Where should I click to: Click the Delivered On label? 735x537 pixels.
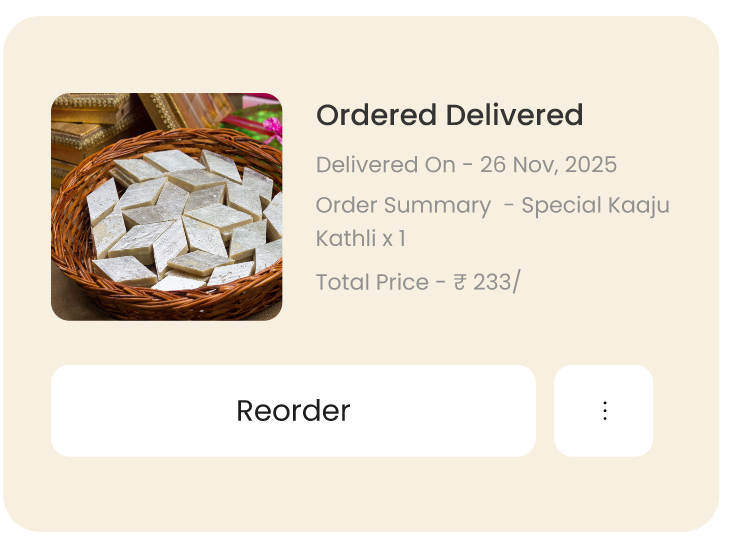(x=386, y=165)
